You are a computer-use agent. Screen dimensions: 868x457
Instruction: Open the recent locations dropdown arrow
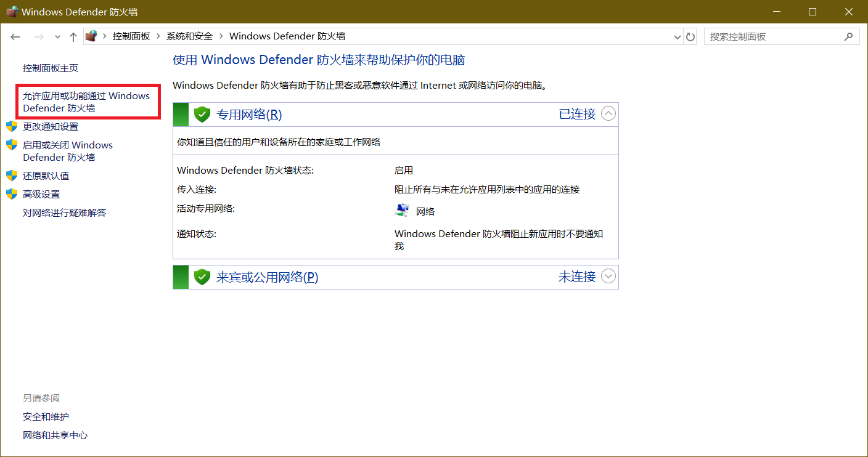click(x=57, y=37)
